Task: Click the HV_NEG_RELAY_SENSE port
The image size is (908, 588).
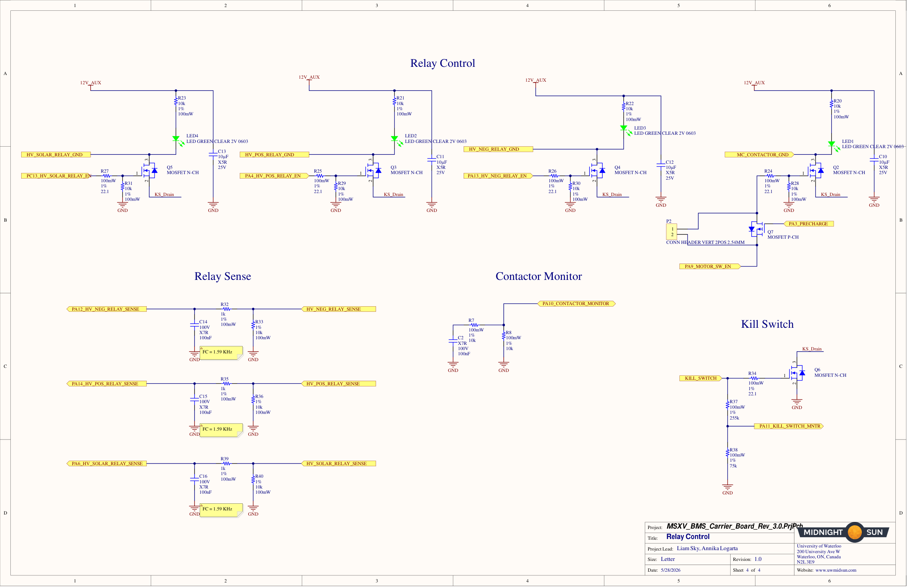Action: [x=339, y=309]
